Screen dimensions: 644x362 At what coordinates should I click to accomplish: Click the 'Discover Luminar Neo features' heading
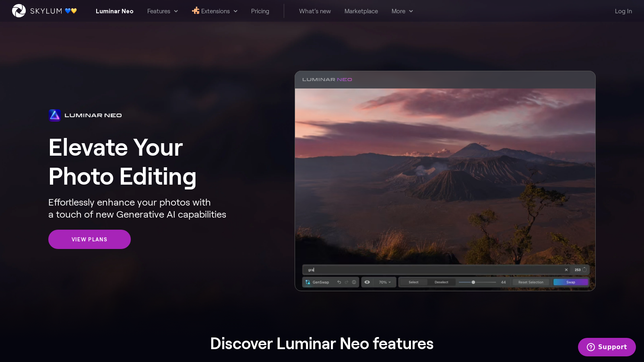[322, 344]
